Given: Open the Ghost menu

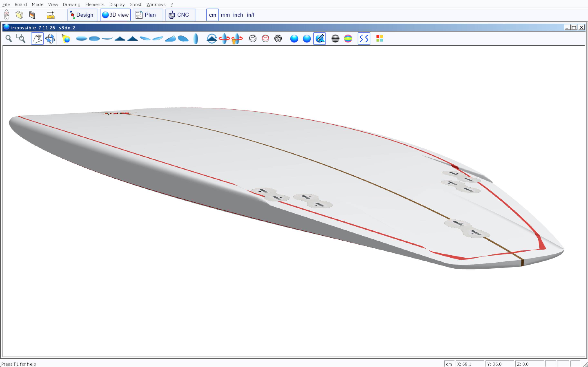Looking at the screenshot, I should click(135, 4).
